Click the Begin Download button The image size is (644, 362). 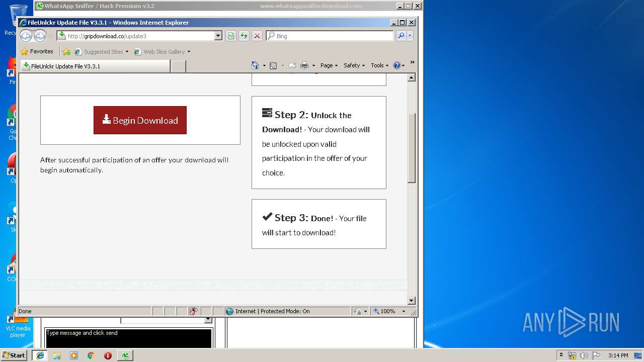[x=140, y=120]
